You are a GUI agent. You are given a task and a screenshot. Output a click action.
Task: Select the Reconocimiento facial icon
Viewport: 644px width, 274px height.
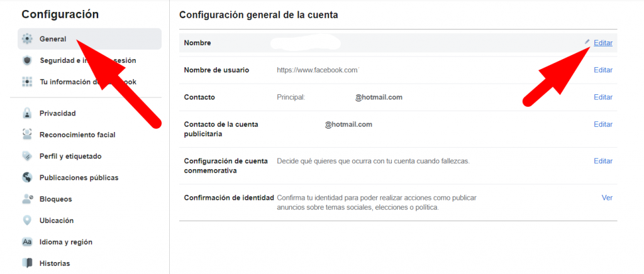[x=27, y=134]
